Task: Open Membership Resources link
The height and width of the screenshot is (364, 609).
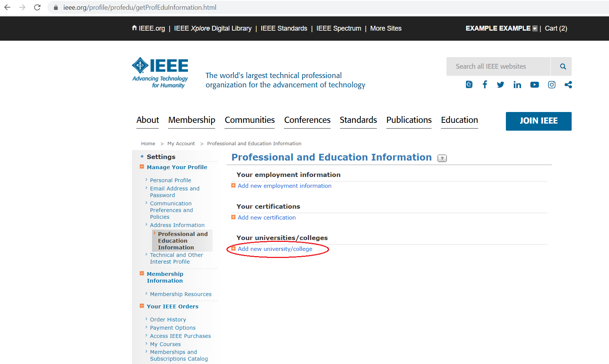Action: [181, 294]
